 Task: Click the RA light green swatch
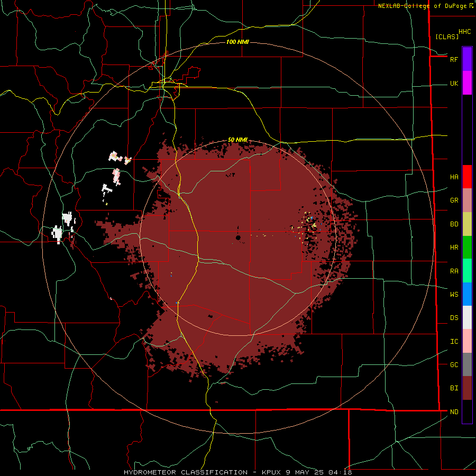pos(467,271)
